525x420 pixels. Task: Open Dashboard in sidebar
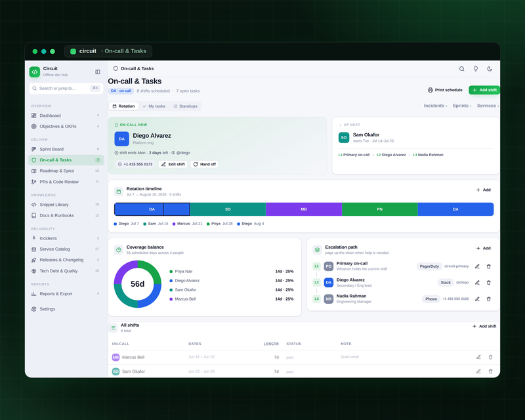tap(66, 115)
